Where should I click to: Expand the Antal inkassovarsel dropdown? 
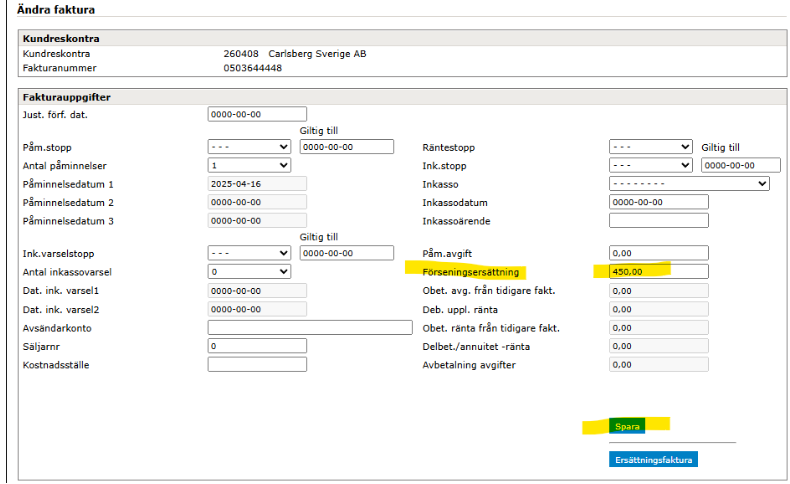249,271
